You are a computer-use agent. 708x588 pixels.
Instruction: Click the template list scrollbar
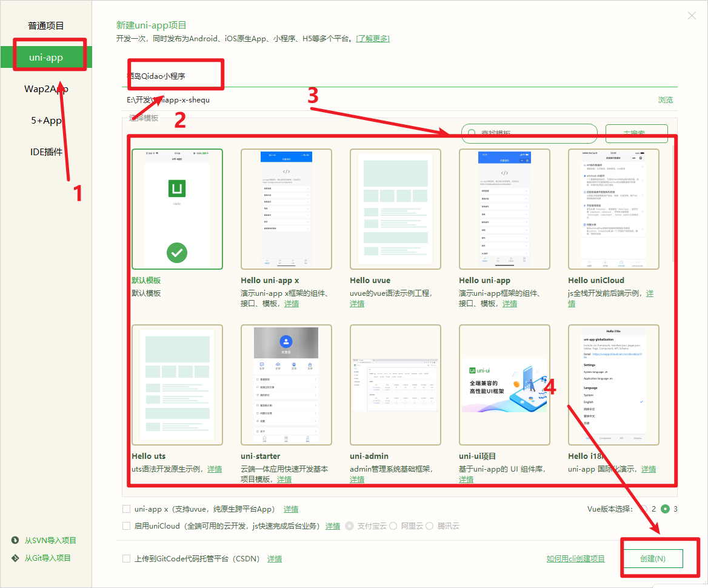pos(673,203)
